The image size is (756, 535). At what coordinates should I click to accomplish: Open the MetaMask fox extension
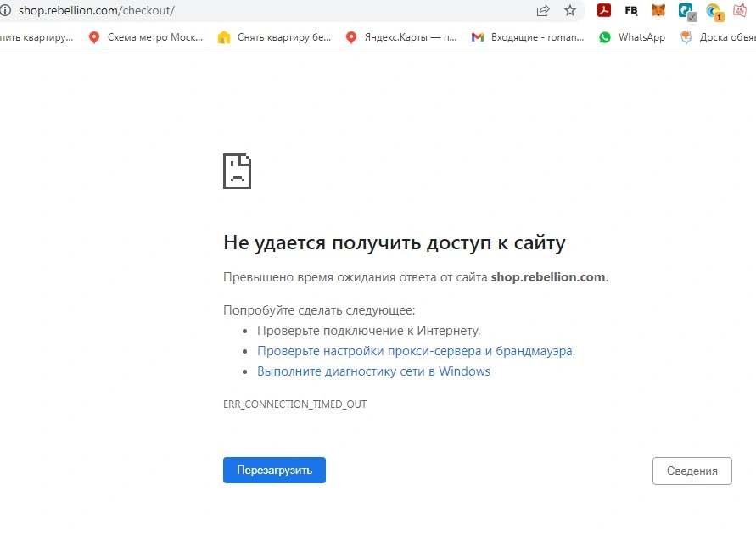point(658,10)
